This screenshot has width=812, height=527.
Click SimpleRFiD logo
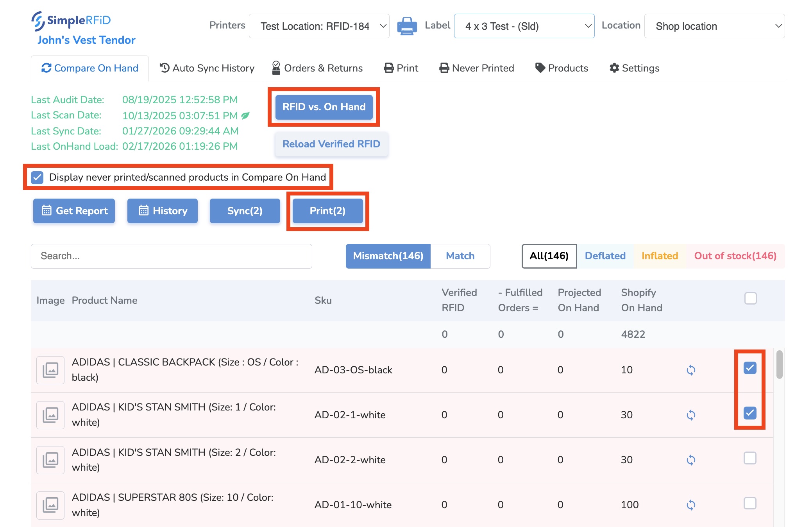pyautogui.click(x=72, y=21)
